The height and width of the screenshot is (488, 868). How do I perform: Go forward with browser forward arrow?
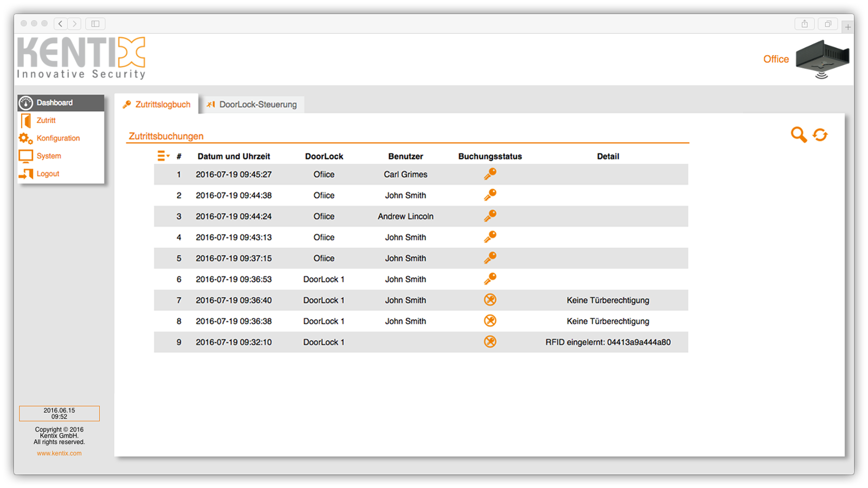coord(75,24)
